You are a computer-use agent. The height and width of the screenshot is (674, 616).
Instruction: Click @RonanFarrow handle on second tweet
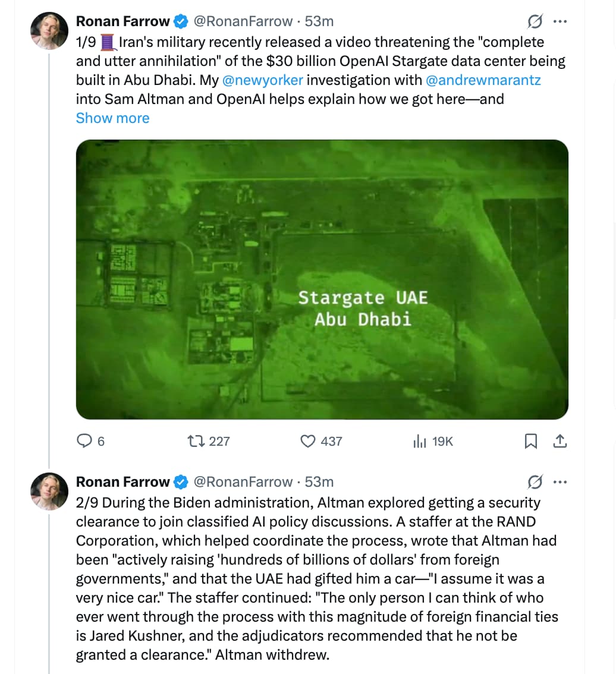244,481
